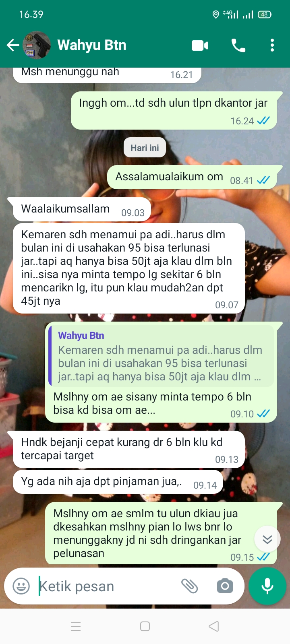Open the three-dot more options menu
Screen dimensions: 290x644
coord(272,45)
